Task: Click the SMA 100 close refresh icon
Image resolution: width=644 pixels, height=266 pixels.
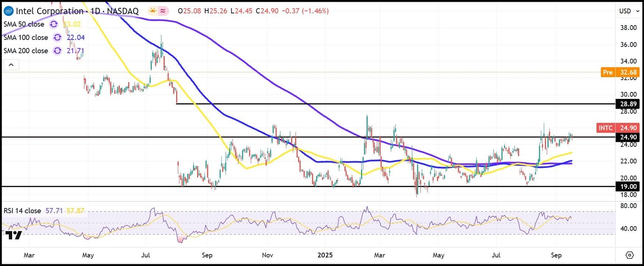Action: tap(57, 37)
